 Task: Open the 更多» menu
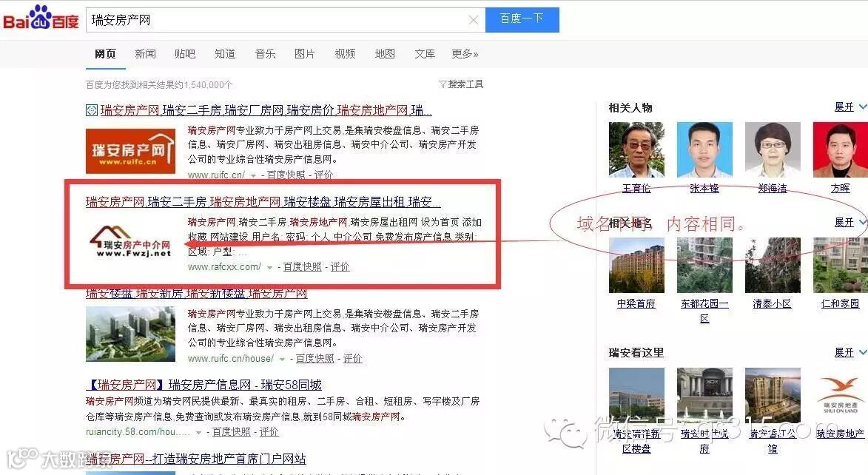pos(465,54)
